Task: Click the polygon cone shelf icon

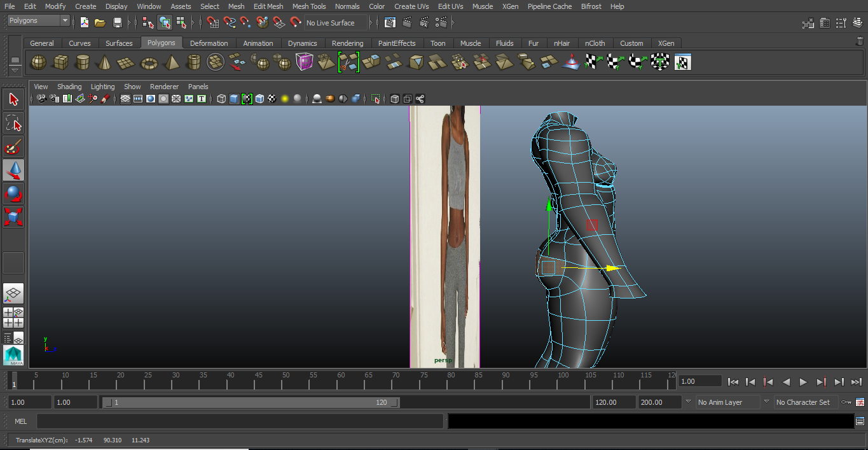Action: click(x=105, y=62)
